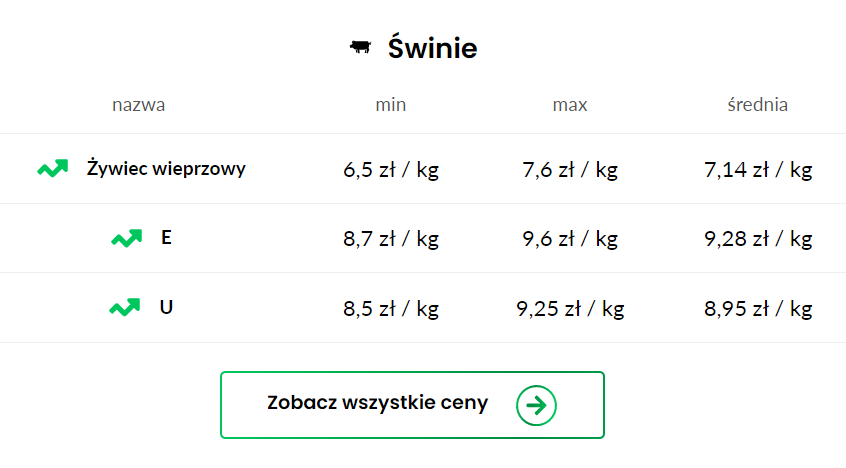Click the max column header

570,105
